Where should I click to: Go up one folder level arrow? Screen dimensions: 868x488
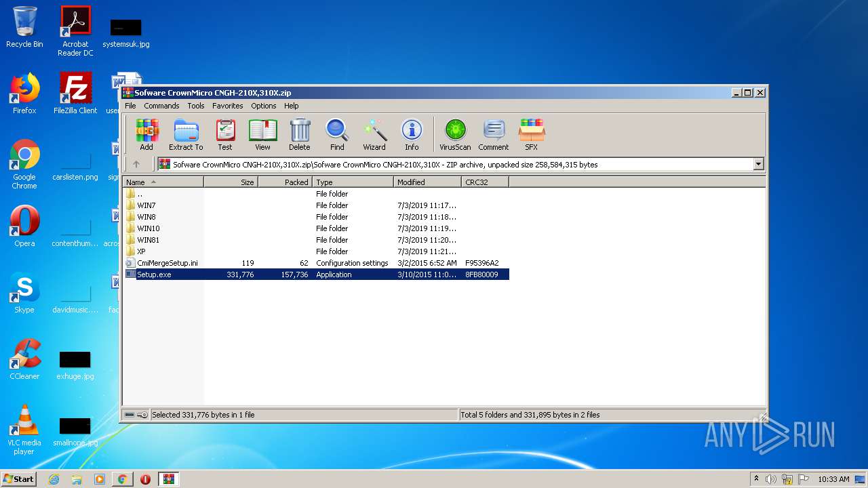pos(136,164)
